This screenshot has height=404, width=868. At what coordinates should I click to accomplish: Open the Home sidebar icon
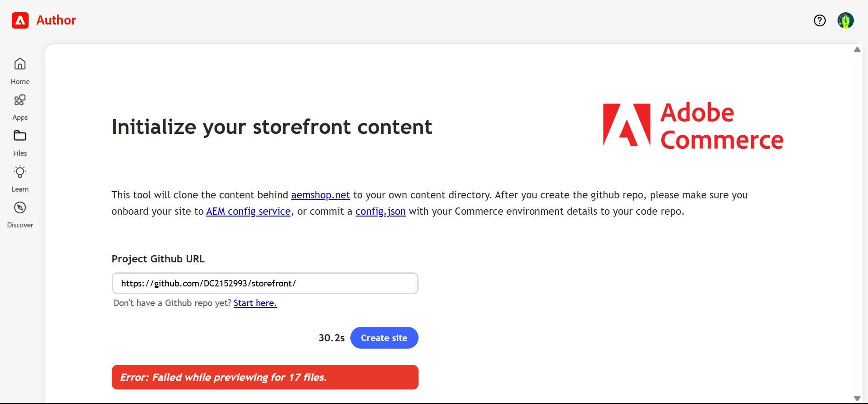coord(20,64)
